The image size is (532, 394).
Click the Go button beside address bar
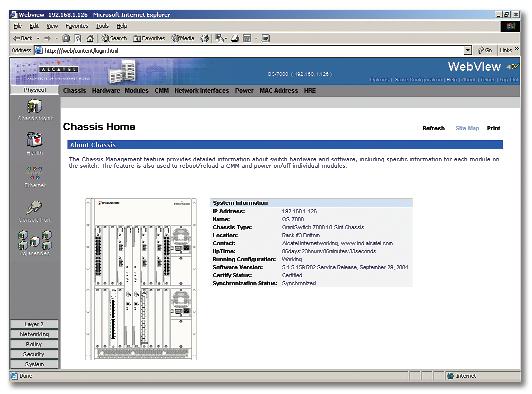tap(485, 50)
